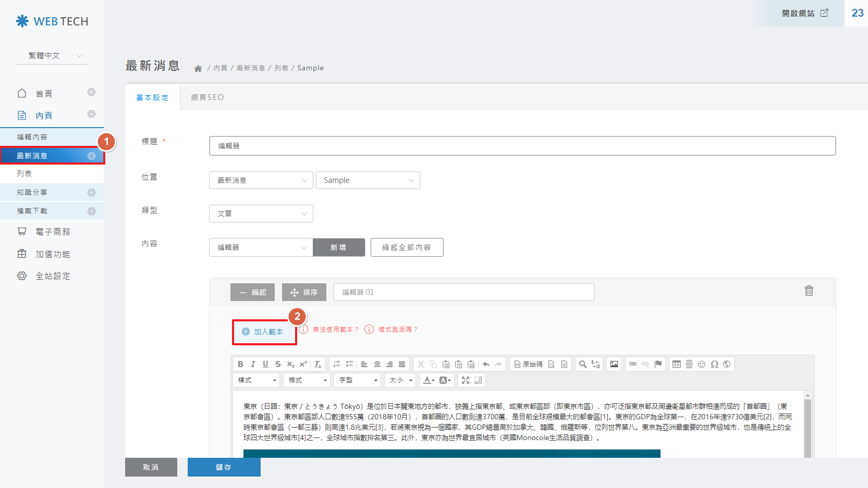Screen dimensions: 868x488
Task: Click the find magnifier icon in editor
Action: [x=583, y=364]
